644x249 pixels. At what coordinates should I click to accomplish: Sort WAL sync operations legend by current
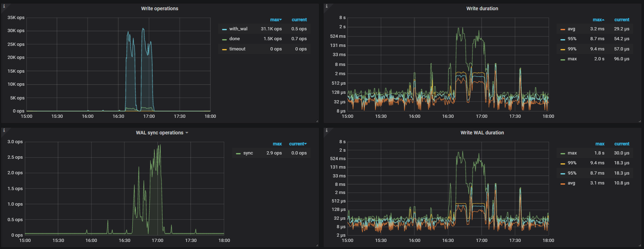tap(298, 144)
